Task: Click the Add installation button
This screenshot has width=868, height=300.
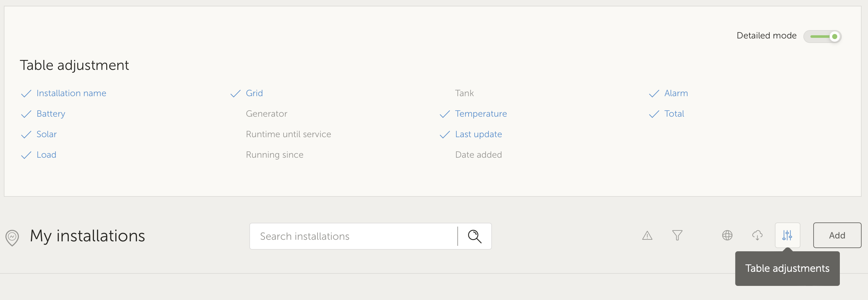Action: [837, 235]
